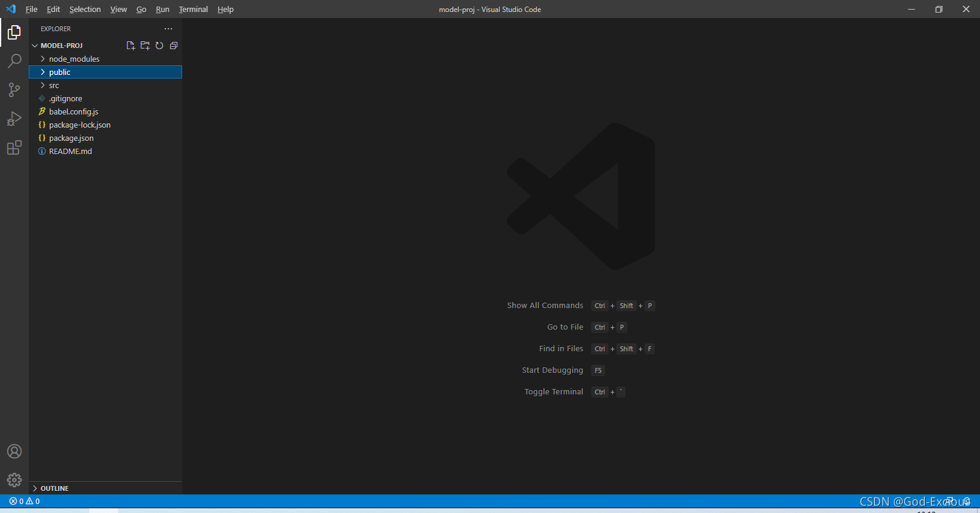Image resolution: width=980 pixels, height=513 pixels.
Task: Open babel.config.js file
Action: (105, 111)
